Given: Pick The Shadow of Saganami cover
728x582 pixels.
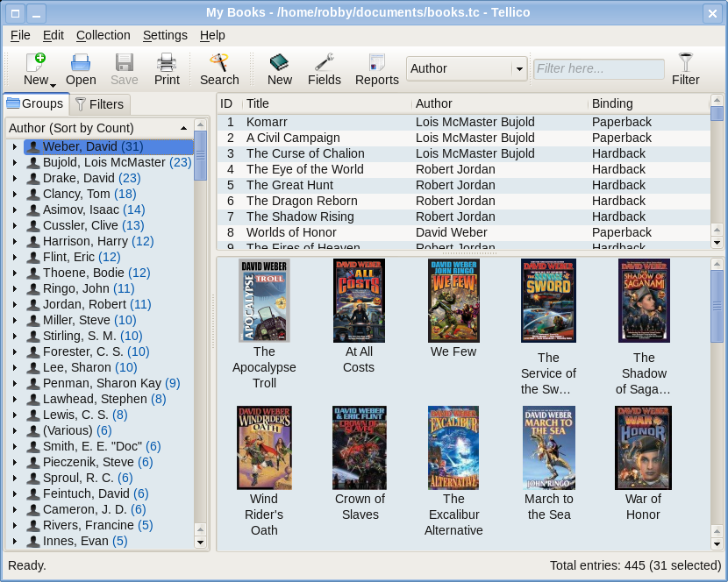Looking at the screenshot, I should tap(644, 301).
